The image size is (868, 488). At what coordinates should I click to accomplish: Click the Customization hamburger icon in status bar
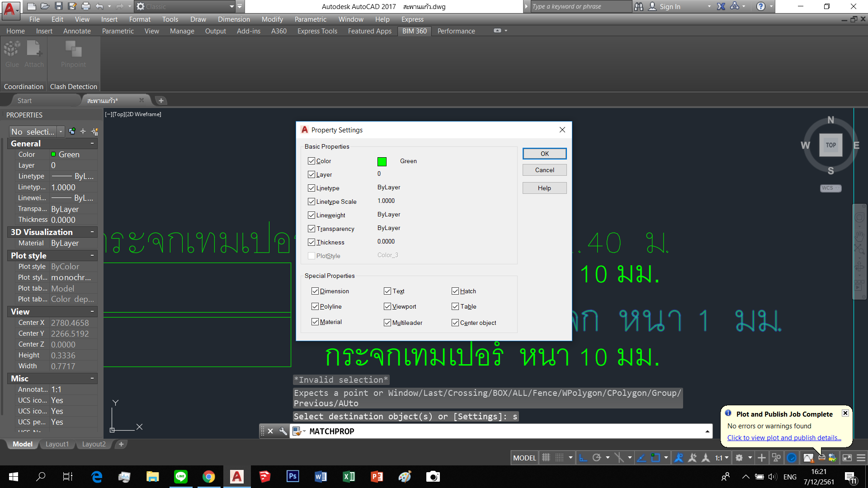point(861,458)
